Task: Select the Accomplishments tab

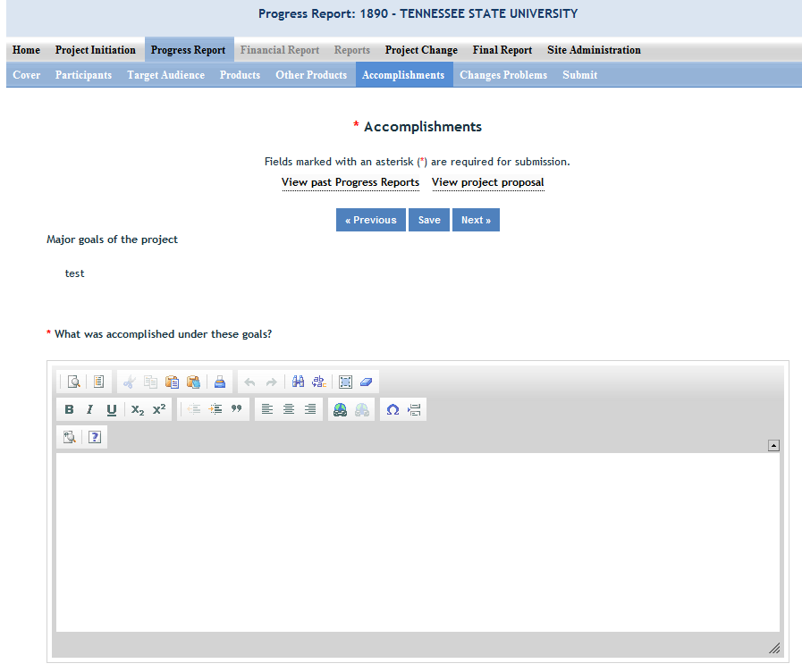Action: point(403,74)
